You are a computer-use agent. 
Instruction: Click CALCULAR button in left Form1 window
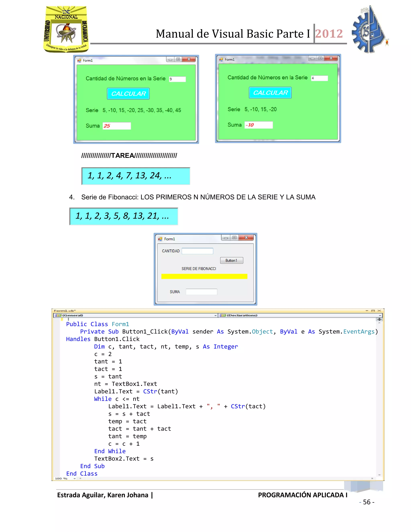[x=128, y=94]
